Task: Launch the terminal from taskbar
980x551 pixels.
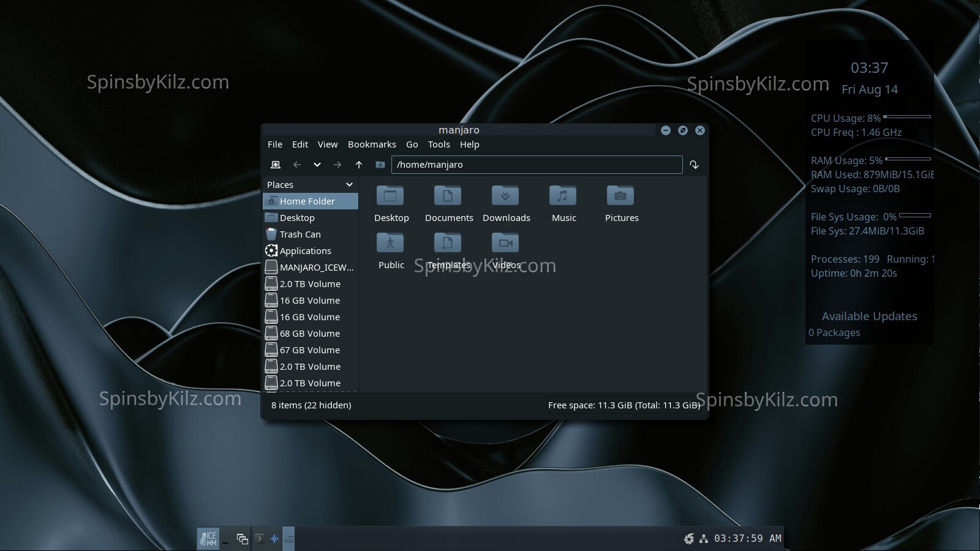Action: click(260, 539)
